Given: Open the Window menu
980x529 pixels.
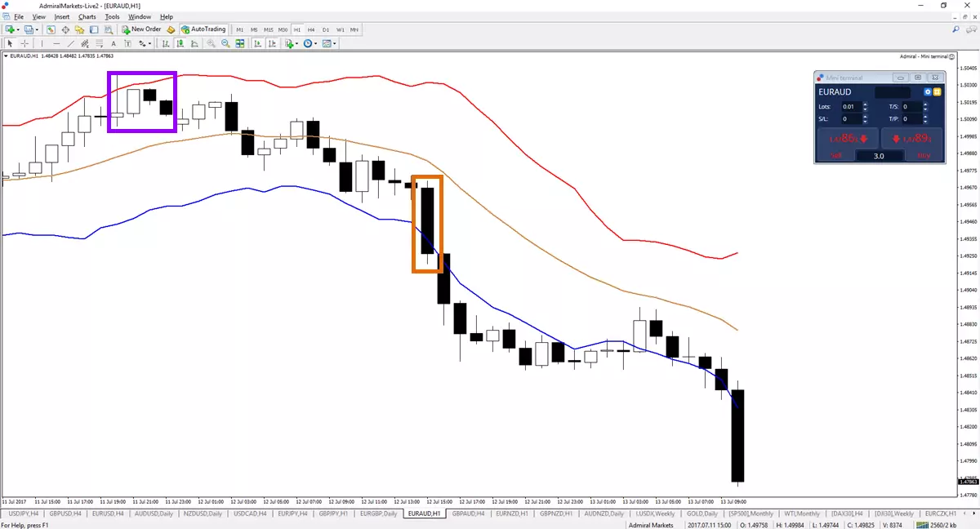Looking at the screenshot, I should [x=140, y=16].
